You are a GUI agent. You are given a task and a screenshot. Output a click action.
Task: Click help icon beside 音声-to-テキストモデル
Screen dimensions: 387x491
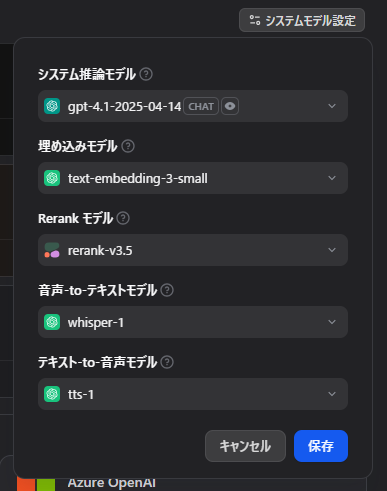click(167, 290)
